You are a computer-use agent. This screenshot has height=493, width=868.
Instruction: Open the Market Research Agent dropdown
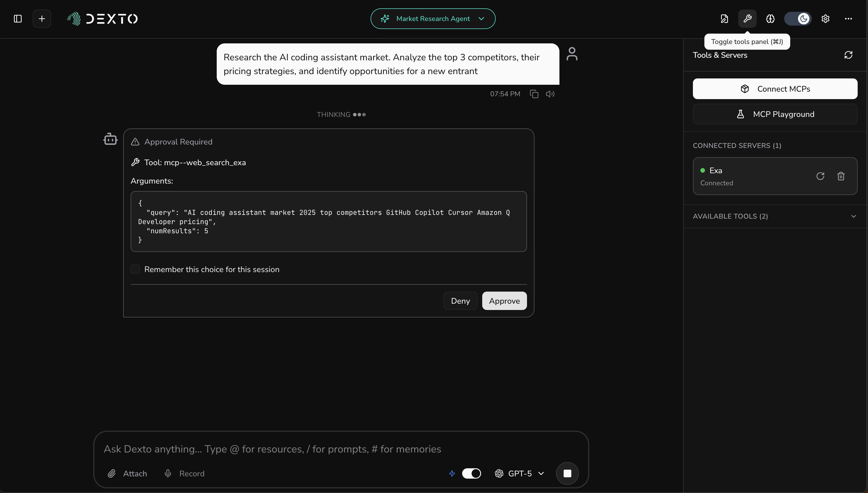[x=433, y=19]
